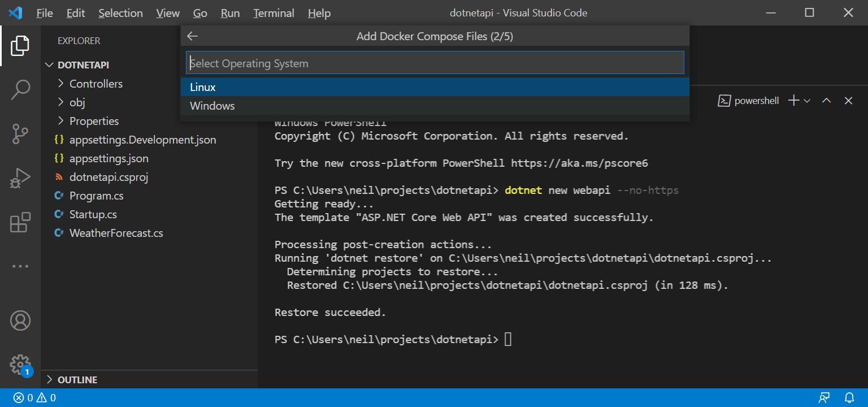Open the Run and Debug view
The height and width of the screenshot is (407, 868).
click(x=20, y=179)
